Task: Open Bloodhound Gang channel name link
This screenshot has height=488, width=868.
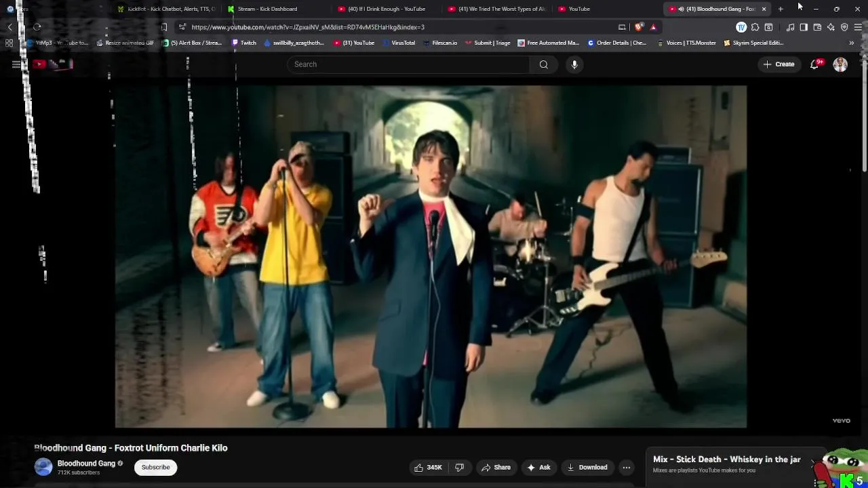Action: 86,464
